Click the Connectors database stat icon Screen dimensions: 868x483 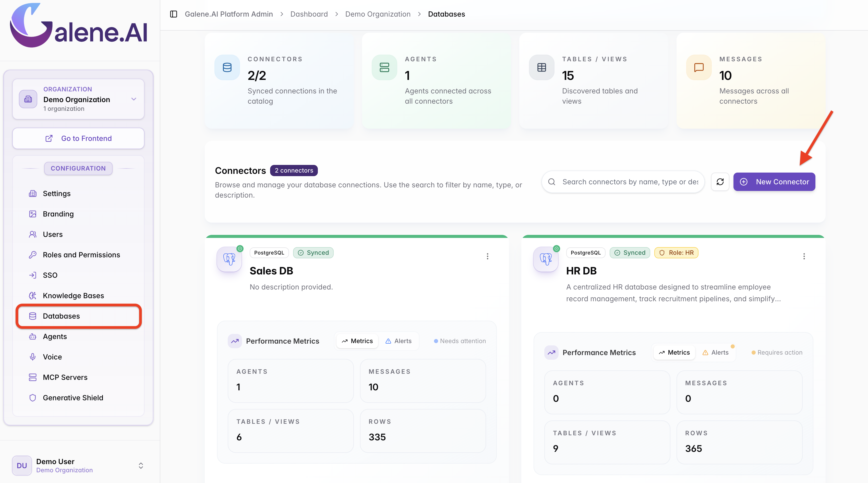click(x=227, y=67)
